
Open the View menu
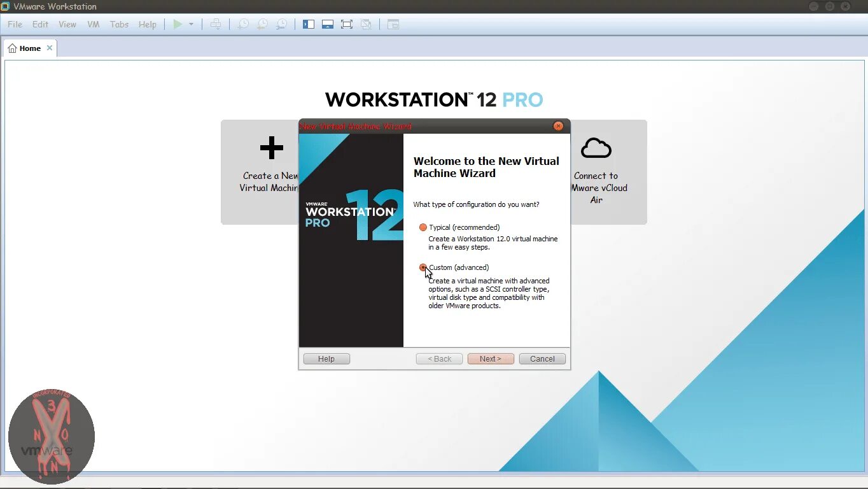pyautogui.click(x=67, y=24)
